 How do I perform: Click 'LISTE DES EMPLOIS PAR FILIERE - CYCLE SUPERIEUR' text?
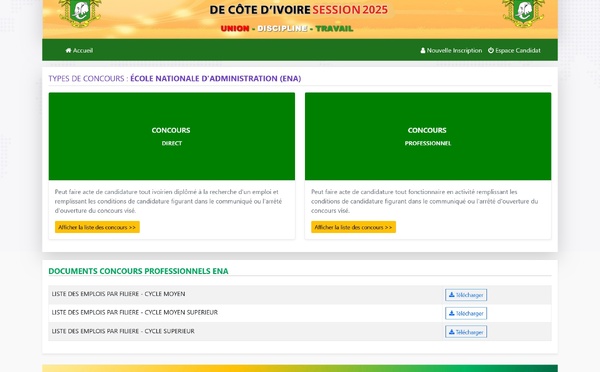point(123,331)
